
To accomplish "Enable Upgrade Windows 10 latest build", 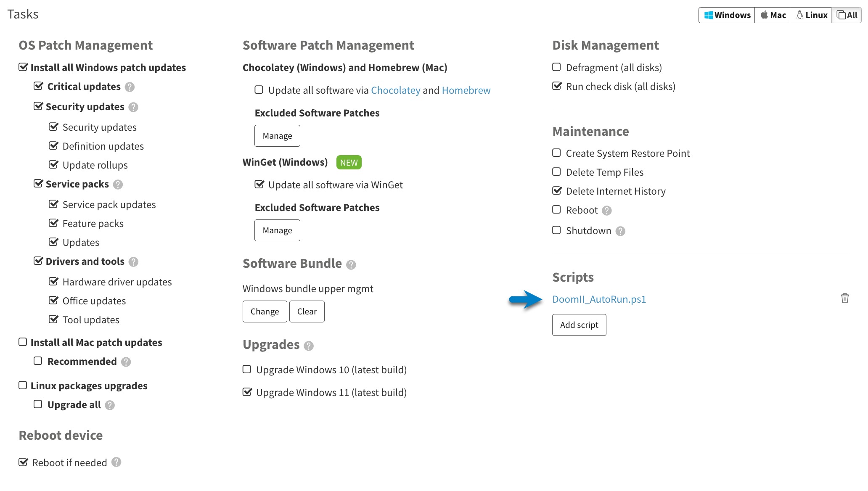I will 247,370.
